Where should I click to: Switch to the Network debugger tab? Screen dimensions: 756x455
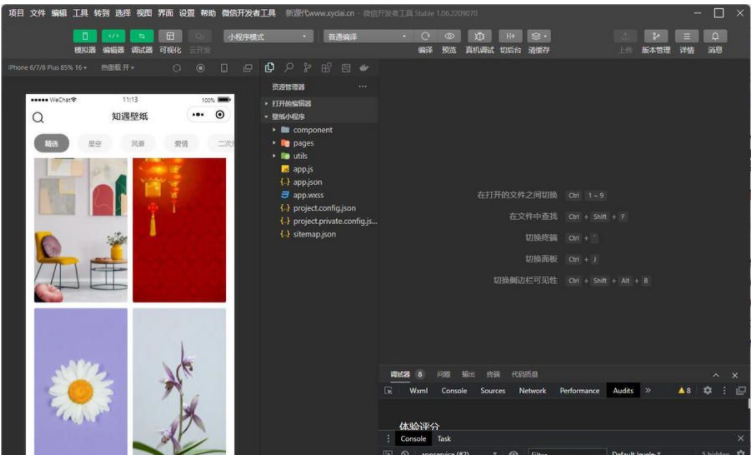[x=532, y=390]
